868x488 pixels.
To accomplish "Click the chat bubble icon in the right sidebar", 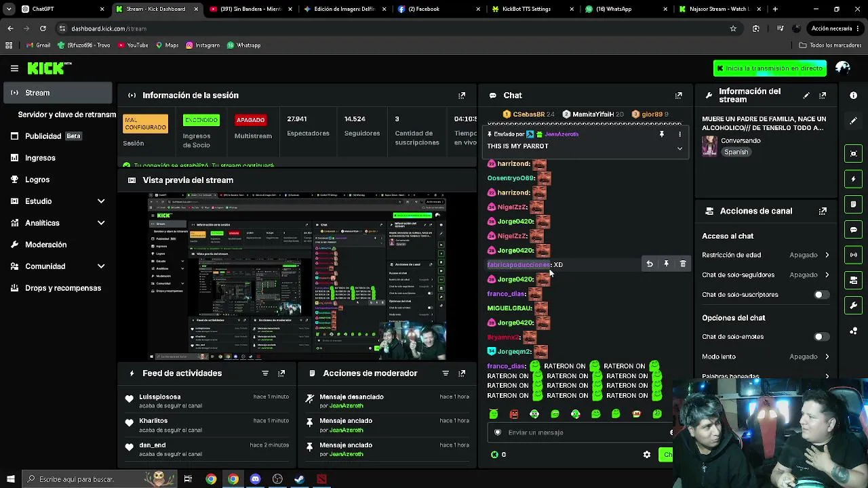I will [x=854, y=230].
